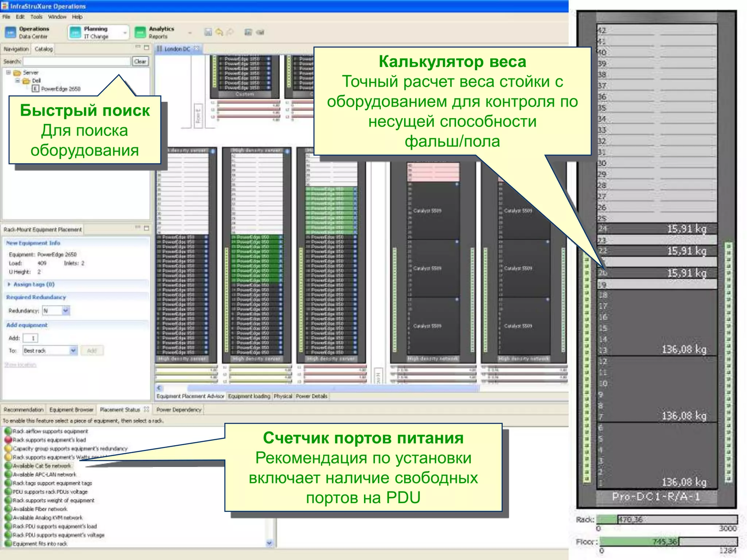Open the Recommendation tab

pos(23,409)
